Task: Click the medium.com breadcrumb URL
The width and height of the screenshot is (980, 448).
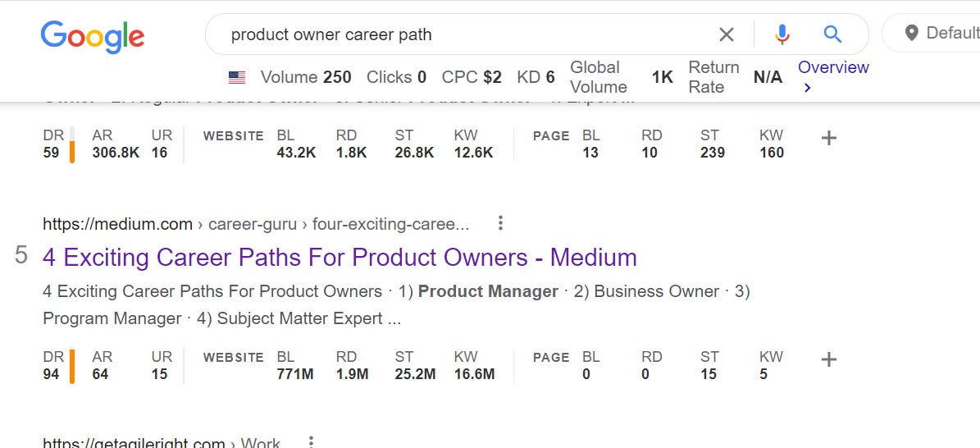Action: (x=256, y=224)
